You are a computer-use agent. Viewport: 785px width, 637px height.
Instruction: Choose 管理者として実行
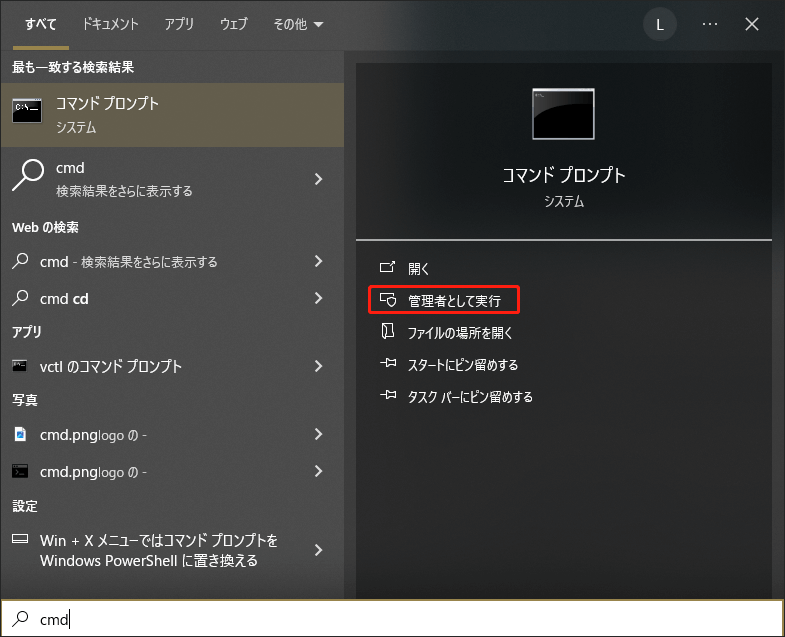coord(444,300)
